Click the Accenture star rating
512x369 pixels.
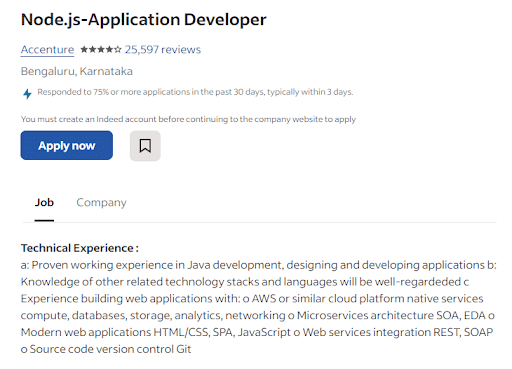101,50
